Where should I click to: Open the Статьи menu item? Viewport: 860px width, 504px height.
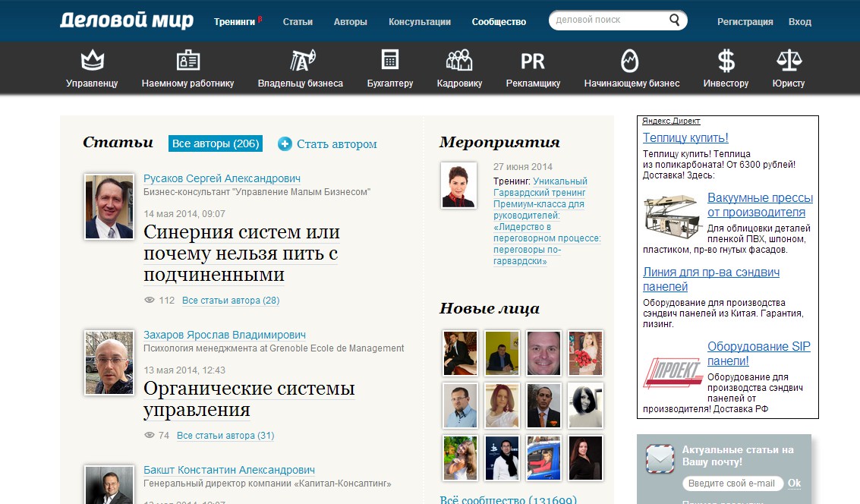point(298,21)
